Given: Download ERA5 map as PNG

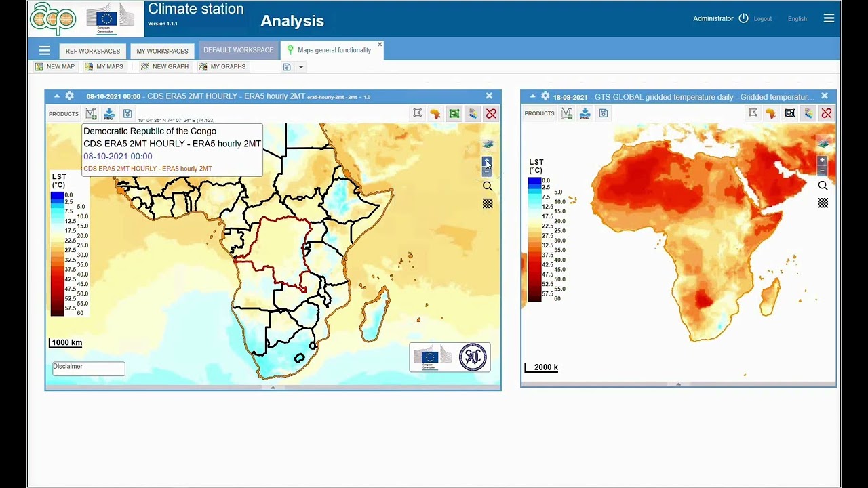Looking at the screenshot, I should click(108, 114).
